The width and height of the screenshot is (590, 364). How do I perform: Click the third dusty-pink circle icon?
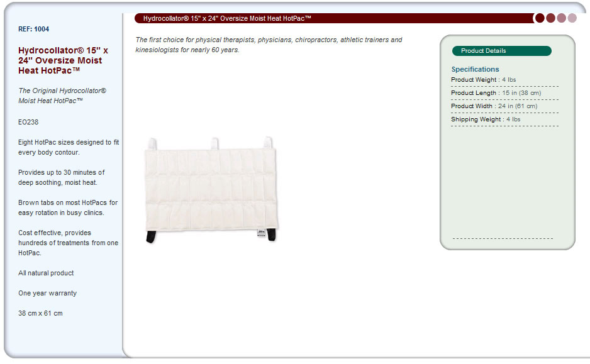coord(562,18)
